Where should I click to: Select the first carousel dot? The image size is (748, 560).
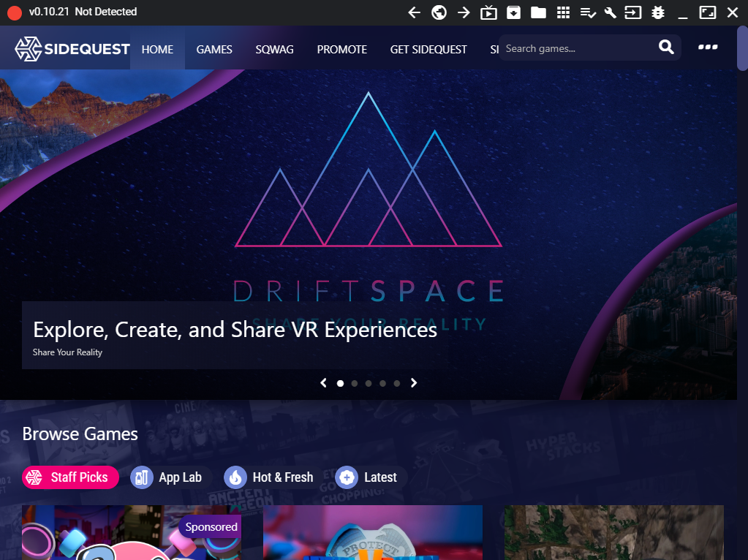[x=340, y=384]
